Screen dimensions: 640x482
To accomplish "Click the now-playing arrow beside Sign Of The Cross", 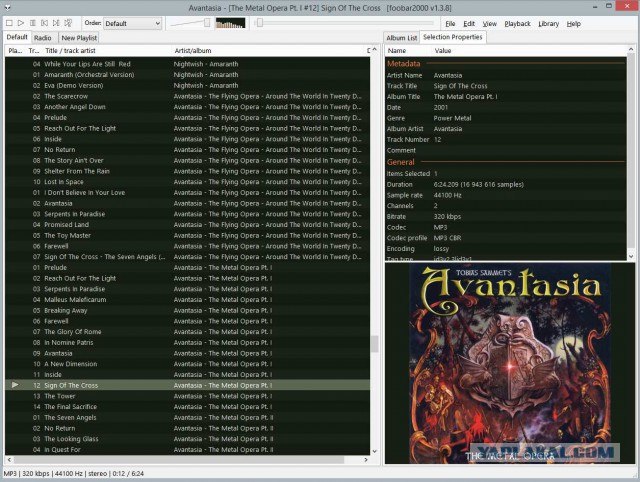I will click(15, 385).
